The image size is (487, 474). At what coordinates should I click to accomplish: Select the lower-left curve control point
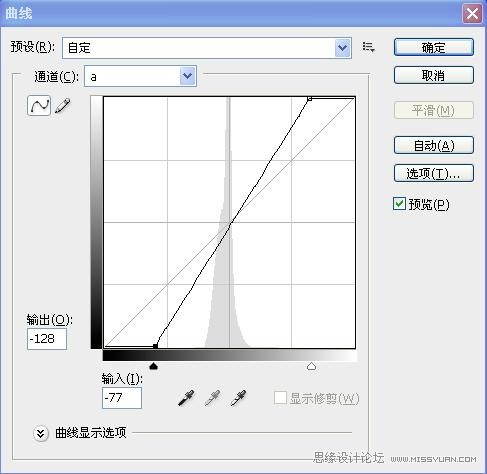click(x=155, y=346)
